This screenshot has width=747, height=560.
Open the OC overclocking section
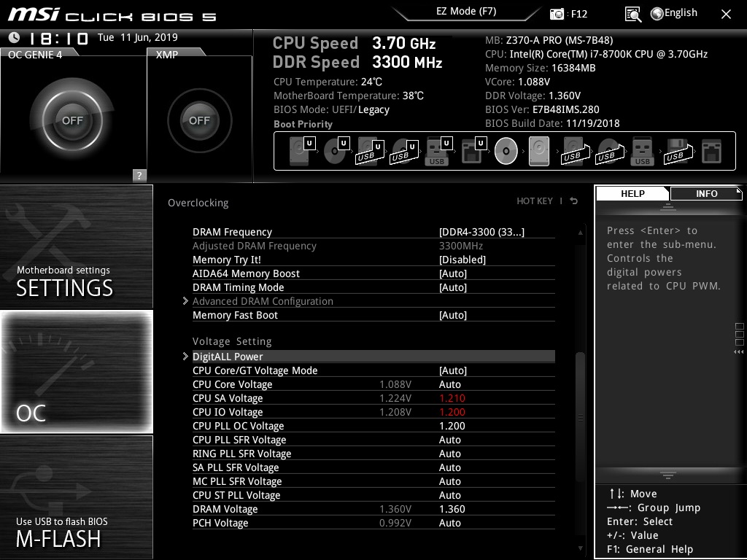pos(76,371)
